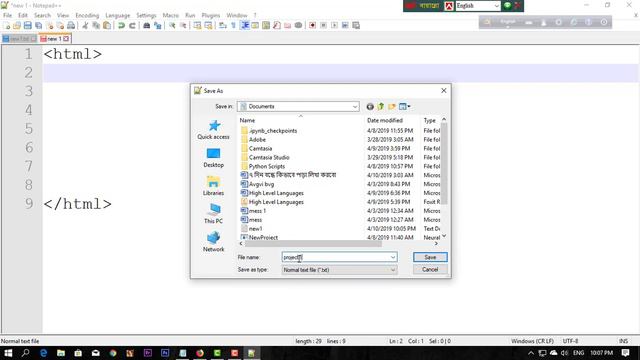This screenshot has height=360, width=640.
Task: Toggle the Indent Guide toolbar icon
Action: coord(244,25)
